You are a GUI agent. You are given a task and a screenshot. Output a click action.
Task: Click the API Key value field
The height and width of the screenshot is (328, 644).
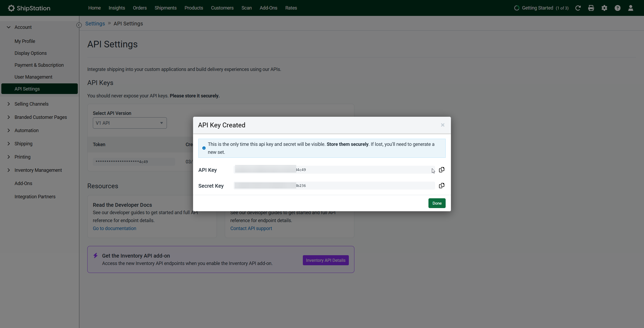[x=334, y=170]
